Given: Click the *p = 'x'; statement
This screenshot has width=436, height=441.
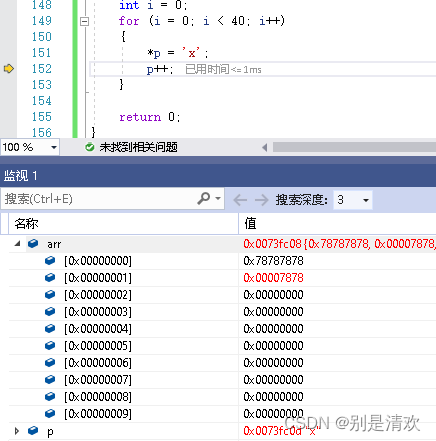Looking at the screenshot, I should pos(178,53).
